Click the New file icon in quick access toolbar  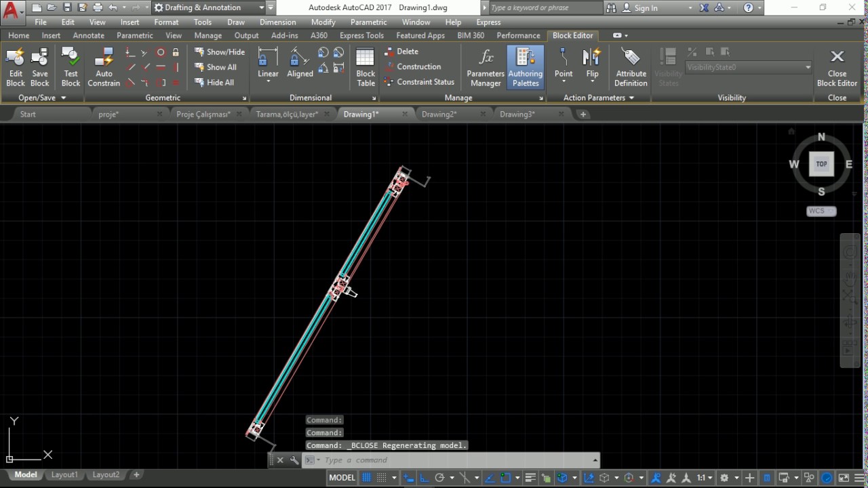[x=36, y=7]
